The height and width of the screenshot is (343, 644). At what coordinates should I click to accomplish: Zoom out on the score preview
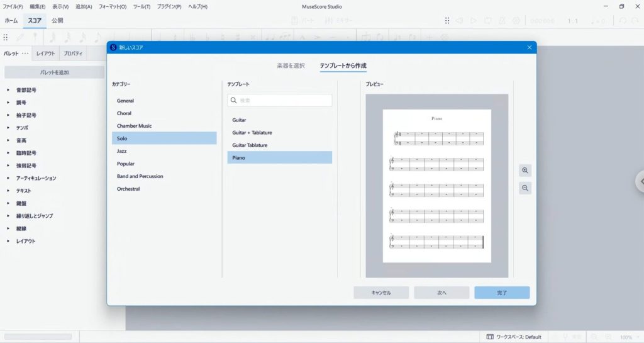525,188
